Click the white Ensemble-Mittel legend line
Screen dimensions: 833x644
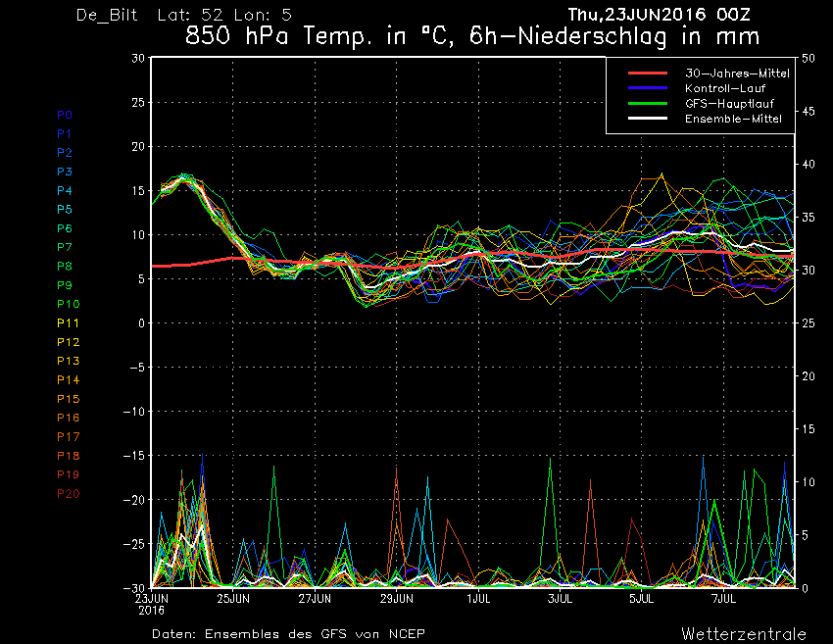tap(648, 119)
